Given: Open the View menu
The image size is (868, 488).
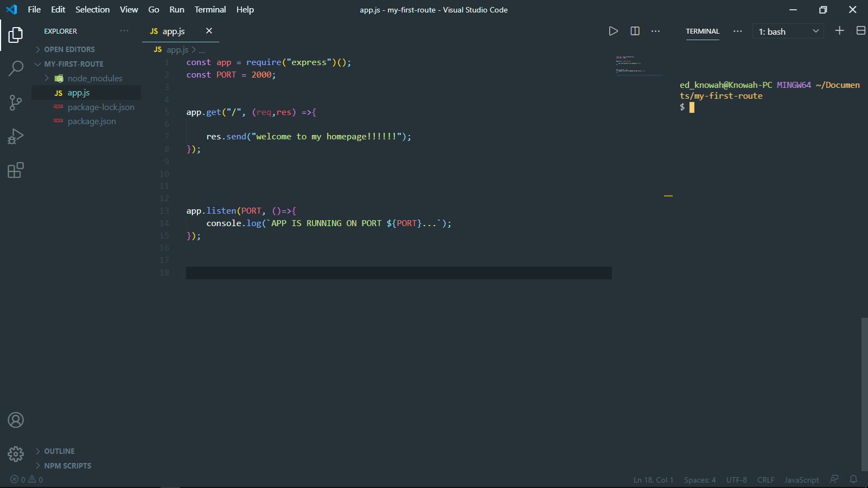Looking at the screenshot, I should pyautogui.click(x=129, y=9).
